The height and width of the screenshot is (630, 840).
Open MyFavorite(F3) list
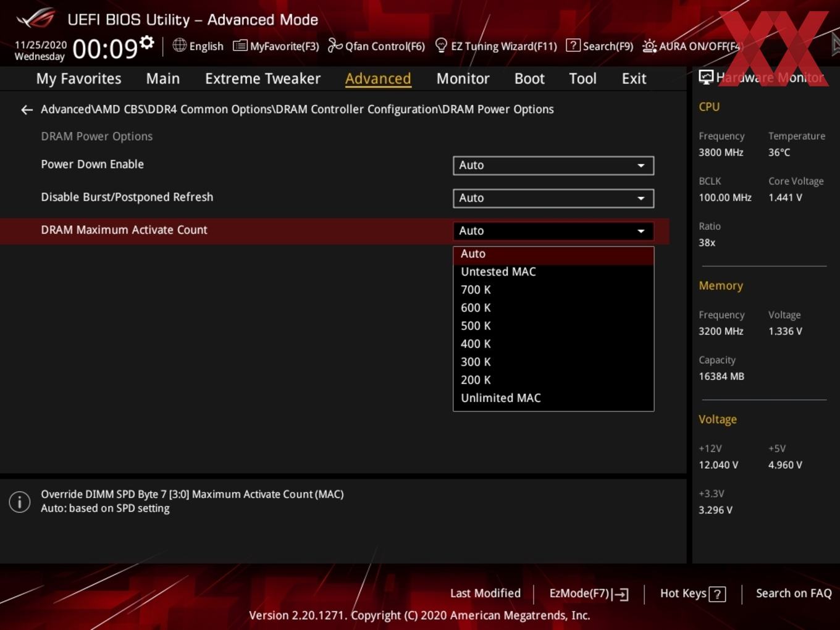276,46
